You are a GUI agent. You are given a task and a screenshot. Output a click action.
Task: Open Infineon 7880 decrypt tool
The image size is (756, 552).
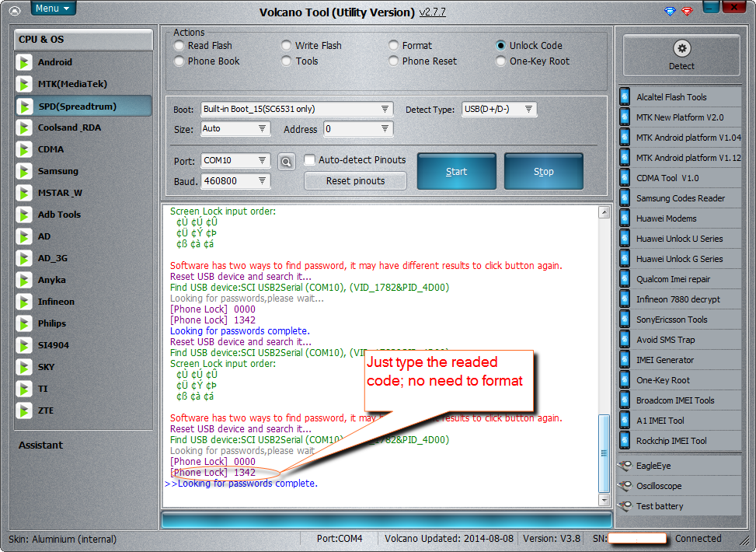[x=680, y=299]
